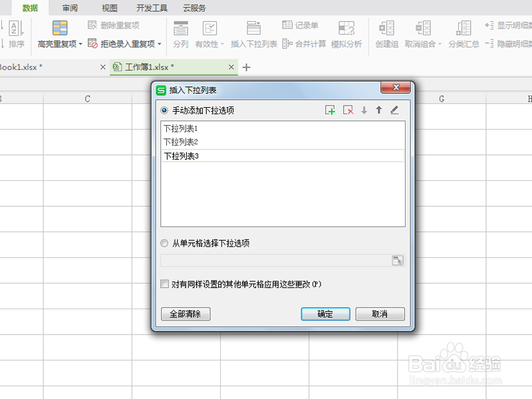532x399 pixels.
Task: Switch to the Data (数据) ribbon tab
Action: pyautogui.click(x=30, y=8)
